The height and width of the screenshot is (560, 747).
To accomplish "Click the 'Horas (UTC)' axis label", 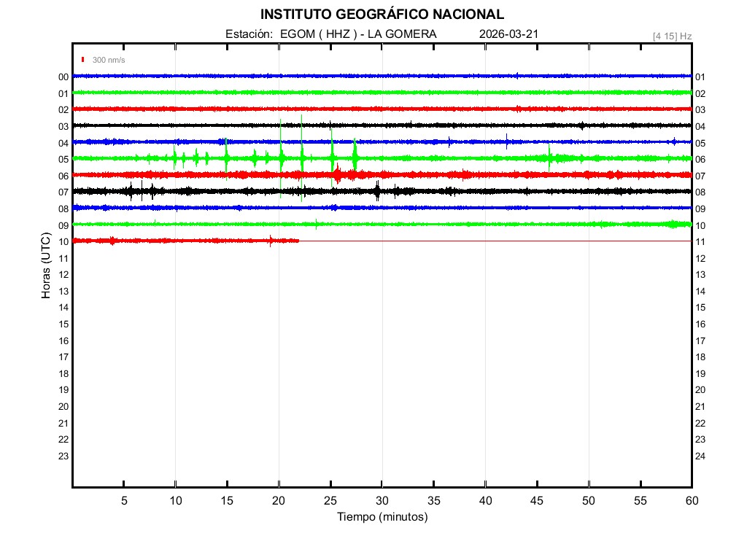I will (x=46, y=266).
